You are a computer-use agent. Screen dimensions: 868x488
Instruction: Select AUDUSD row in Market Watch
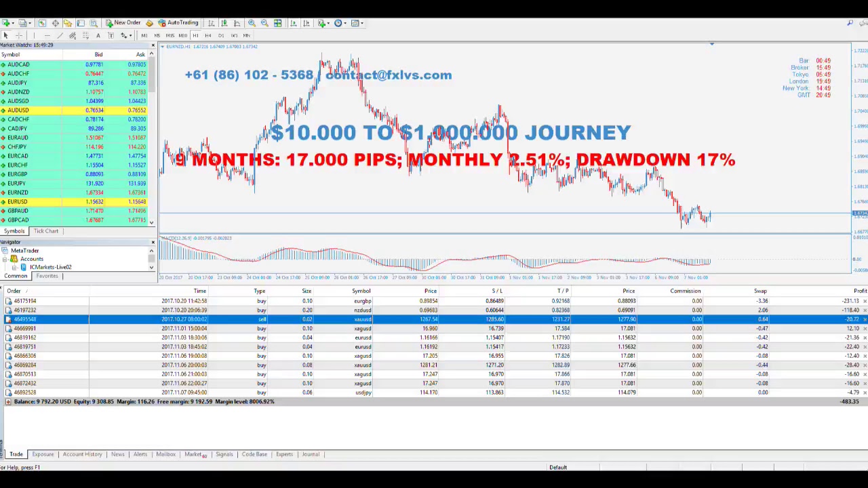75,110
